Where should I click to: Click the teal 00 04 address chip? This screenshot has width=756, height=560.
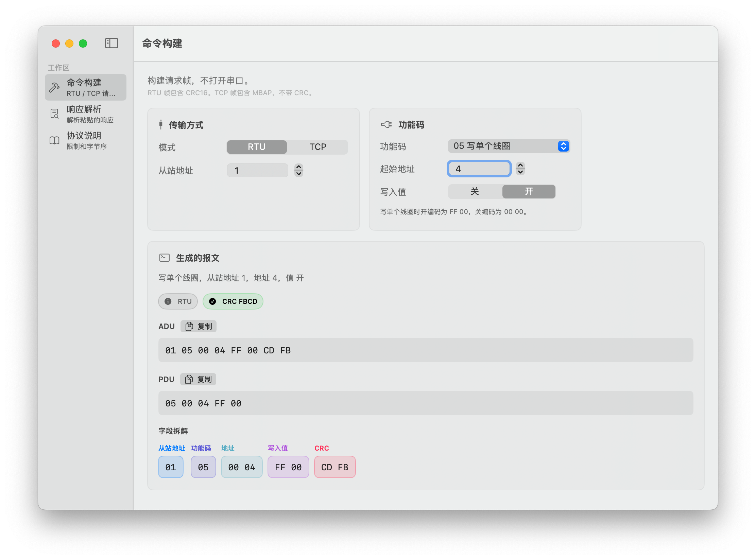(242, 467)
